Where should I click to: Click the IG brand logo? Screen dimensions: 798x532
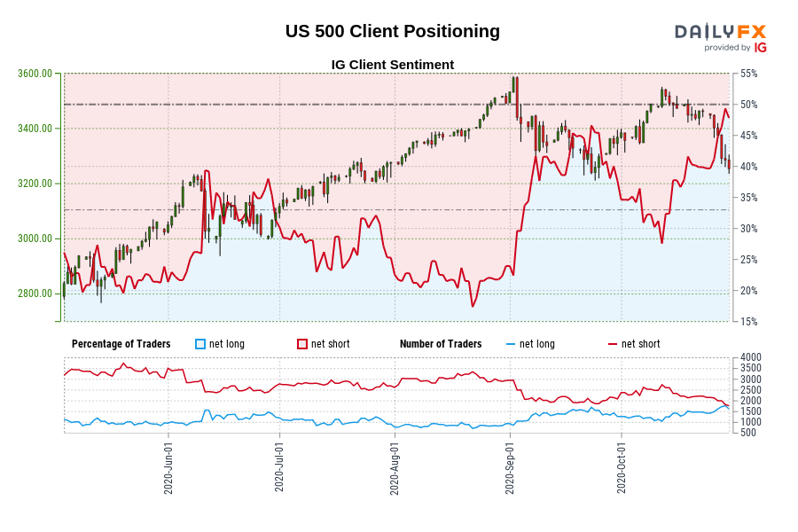761,48
